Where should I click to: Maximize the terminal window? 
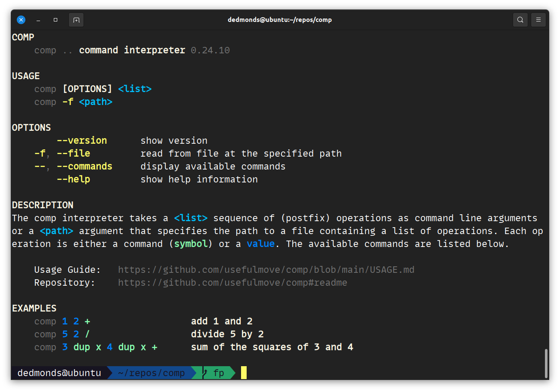click(x=56, y=20)
